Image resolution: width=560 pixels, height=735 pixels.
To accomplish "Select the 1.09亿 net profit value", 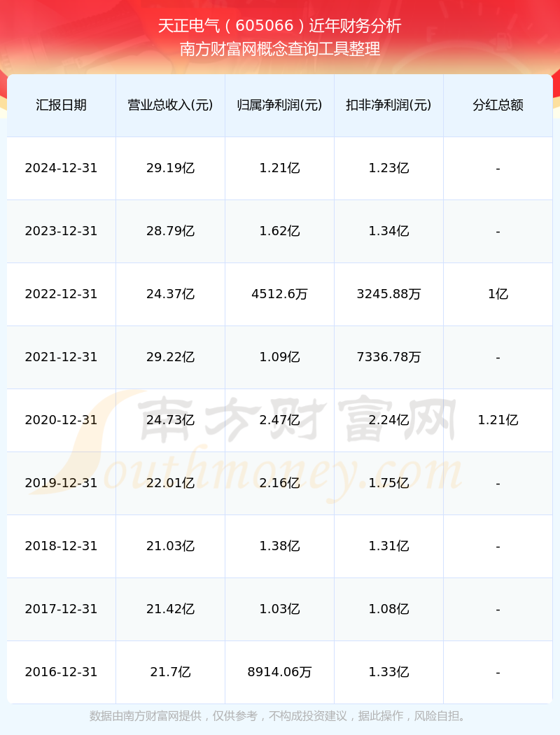I will pyautogui.click(x=279, y=357).
